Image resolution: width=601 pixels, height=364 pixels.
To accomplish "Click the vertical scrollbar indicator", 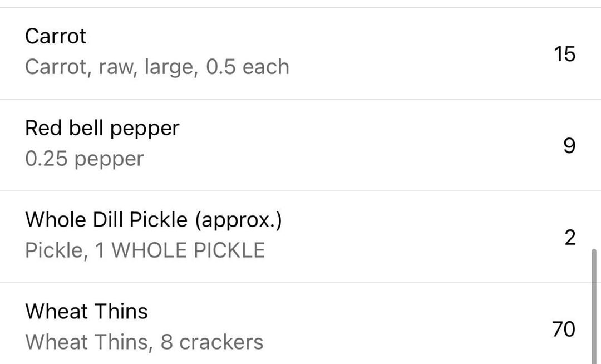I will [594, 307].
